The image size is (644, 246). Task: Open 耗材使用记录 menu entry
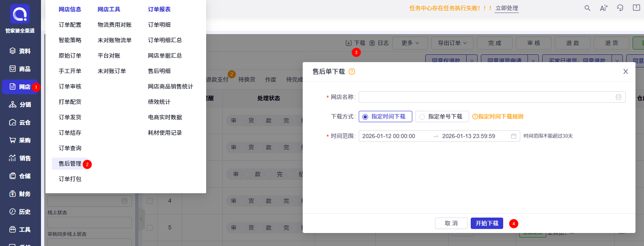(165, 133)
